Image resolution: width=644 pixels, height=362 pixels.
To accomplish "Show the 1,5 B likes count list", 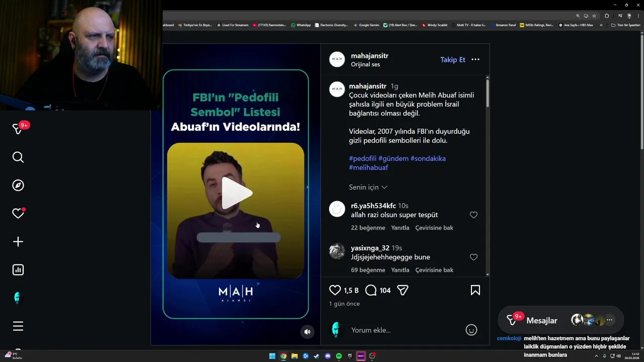I will tap(351, 291).
